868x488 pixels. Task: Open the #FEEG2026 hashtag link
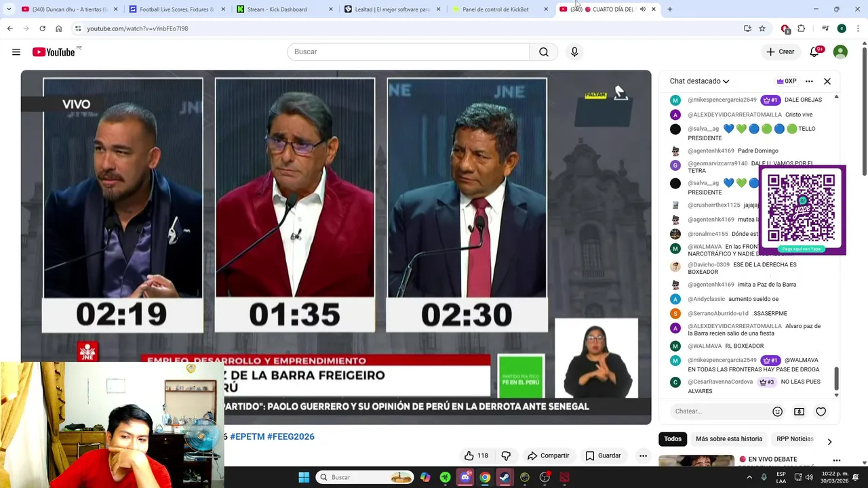(291, 436)
